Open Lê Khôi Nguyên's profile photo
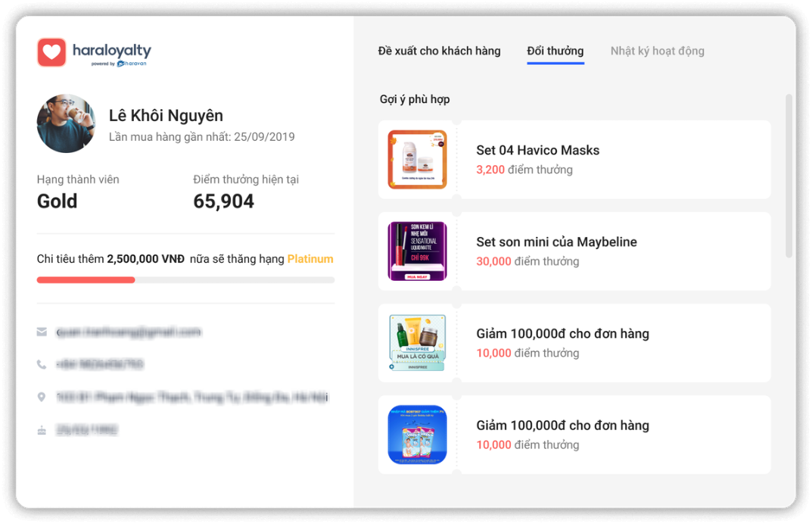 pos(67,123)
